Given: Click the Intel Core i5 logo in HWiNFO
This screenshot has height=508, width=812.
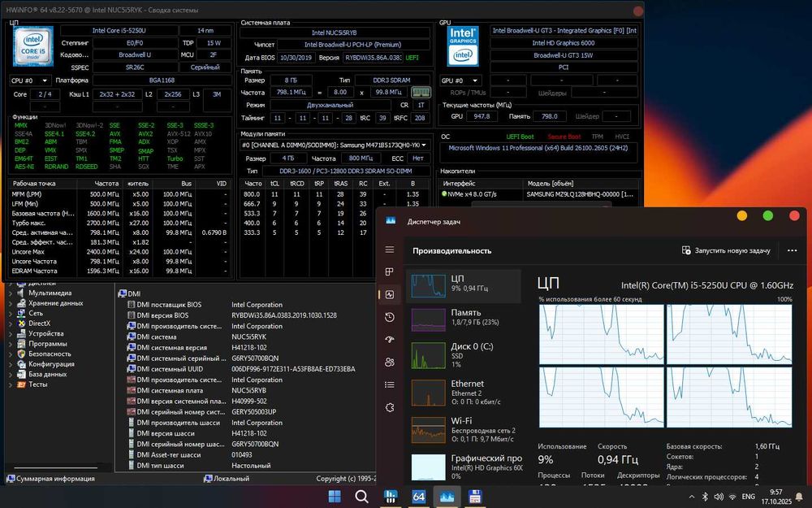Looking at the screenshot, I should [33, 46].
